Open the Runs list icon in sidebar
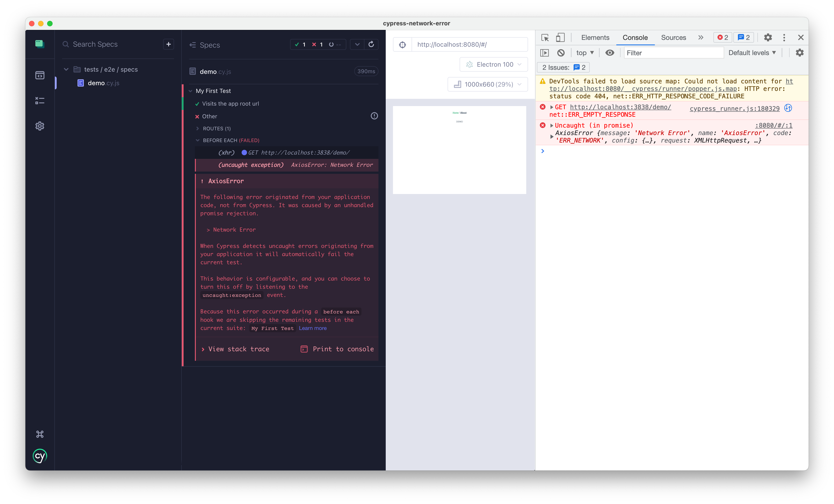Screen dimensions: 834x504 point(40,101)
